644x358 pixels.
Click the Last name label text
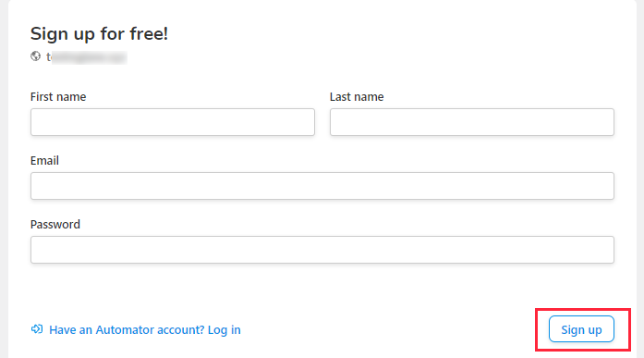click(357, 96)
